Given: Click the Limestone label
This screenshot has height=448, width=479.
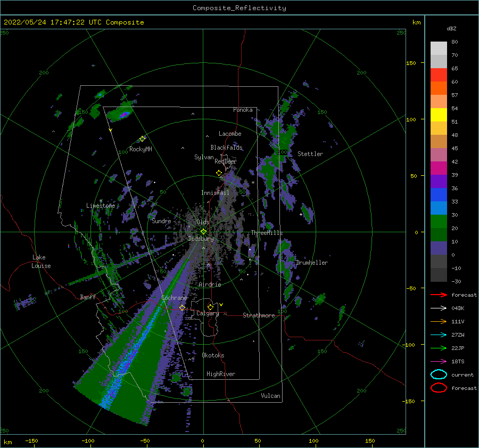Looking at the screenshot, I should pyautogui.click(x=101, y=206).
